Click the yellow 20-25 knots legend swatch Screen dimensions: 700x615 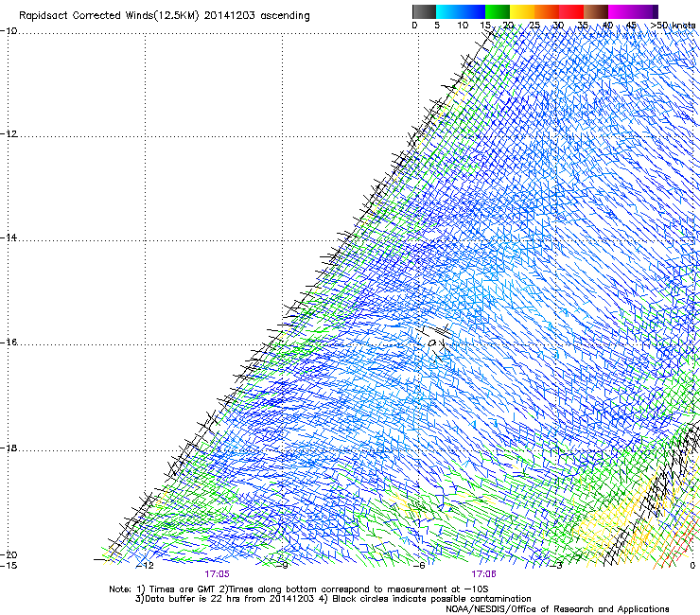pos(522,11)
